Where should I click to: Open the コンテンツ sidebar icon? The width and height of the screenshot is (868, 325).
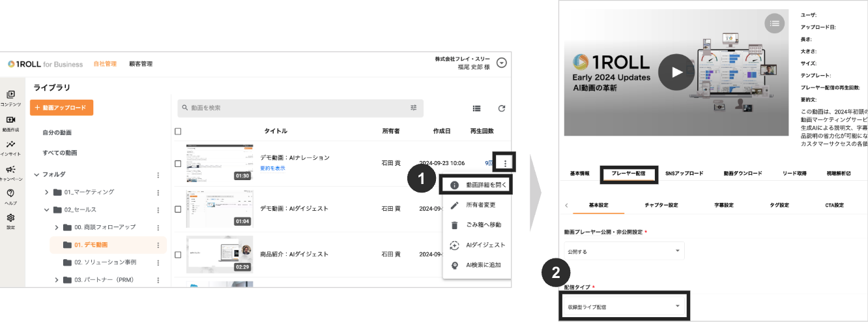[10, 95]
